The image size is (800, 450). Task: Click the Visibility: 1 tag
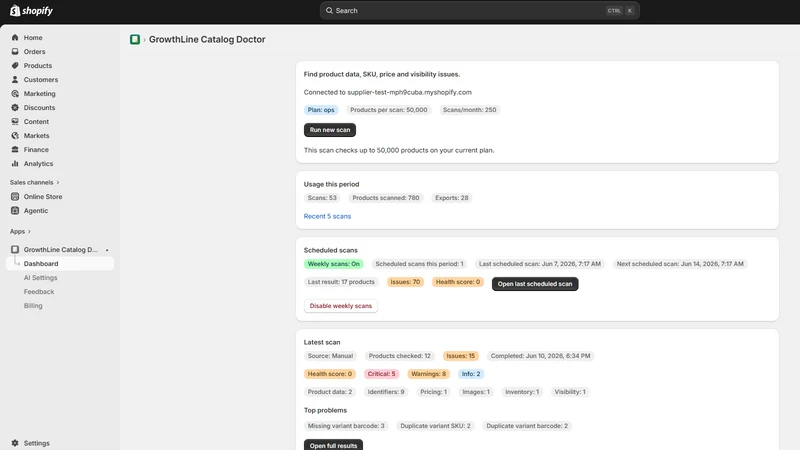[x=570, y=392]
